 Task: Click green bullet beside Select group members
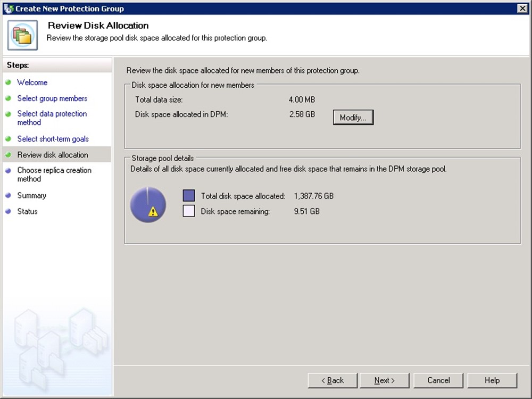coord(9,98)
